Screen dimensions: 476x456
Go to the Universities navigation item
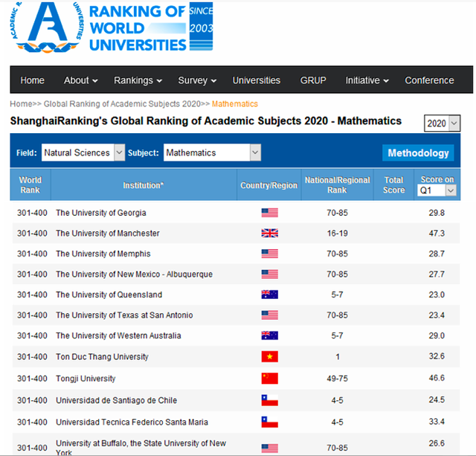point(256,80)
